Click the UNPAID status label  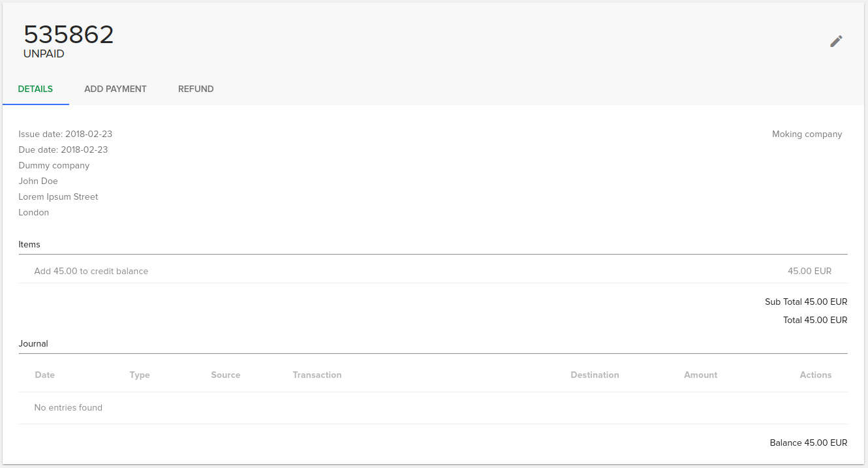click(44, 54)
